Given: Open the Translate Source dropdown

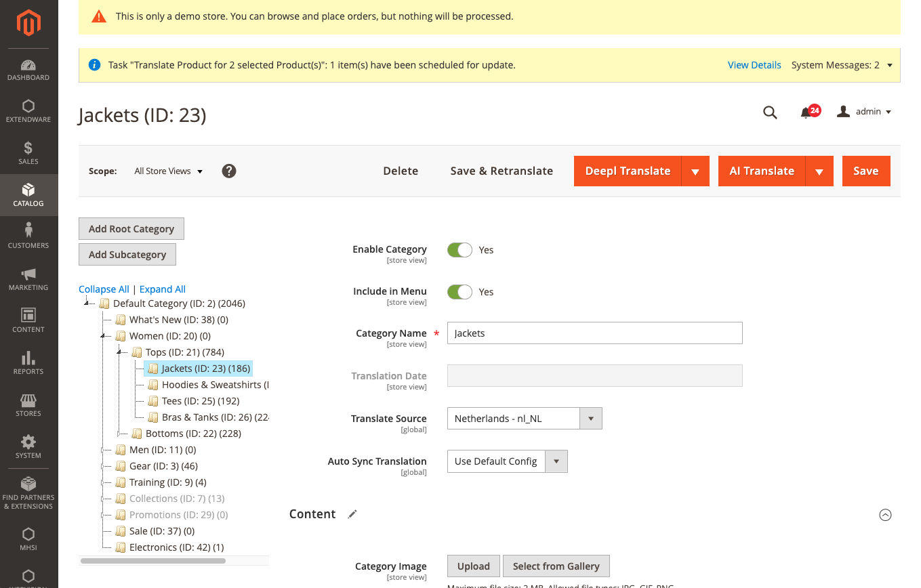Looking at the screenshot, I should [524, 419].
